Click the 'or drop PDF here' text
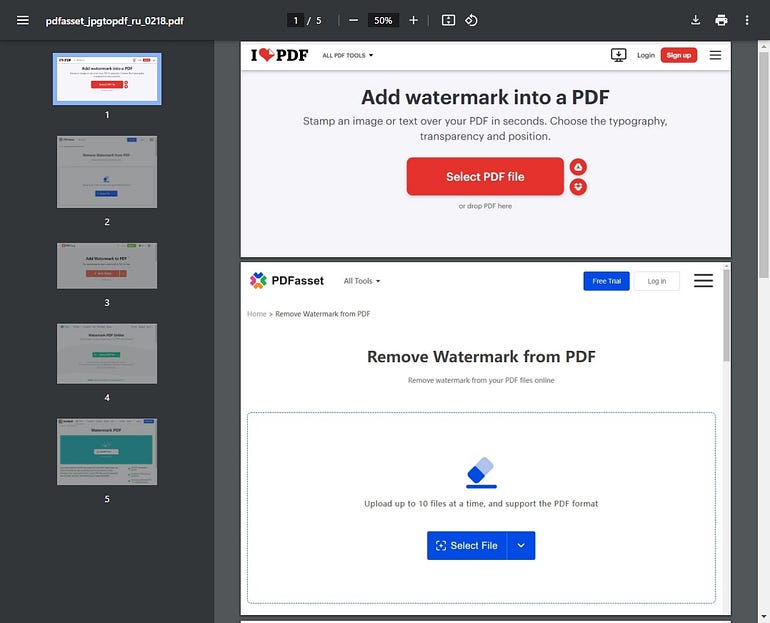Viewport: 770px width, 623px height. [x=485, y=206]
